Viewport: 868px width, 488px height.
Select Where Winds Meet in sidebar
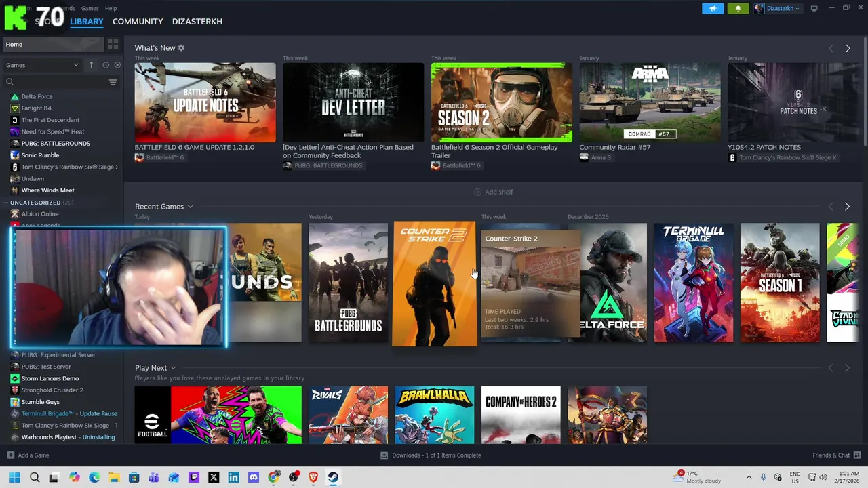point(47,190)
